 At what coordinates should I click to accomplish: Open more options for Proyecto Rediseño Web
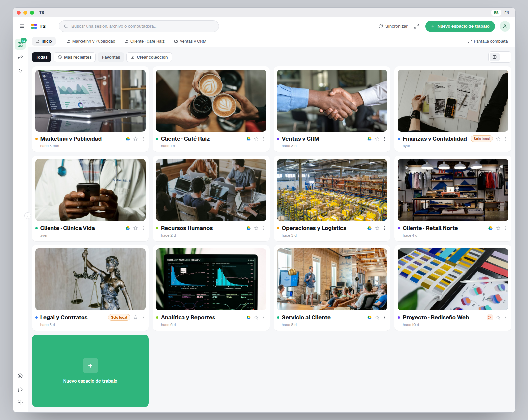point(506,318)
